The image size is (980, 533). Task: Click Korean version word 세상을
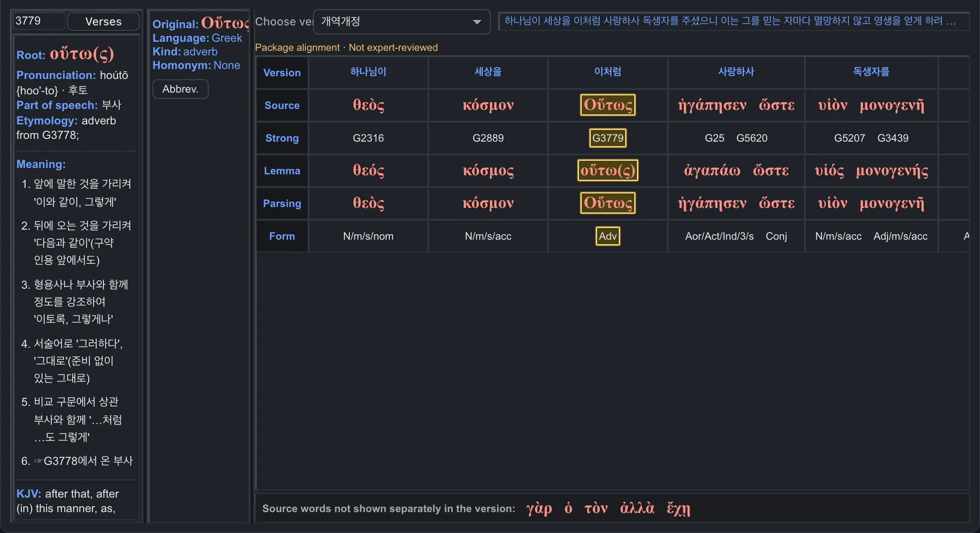488,72
